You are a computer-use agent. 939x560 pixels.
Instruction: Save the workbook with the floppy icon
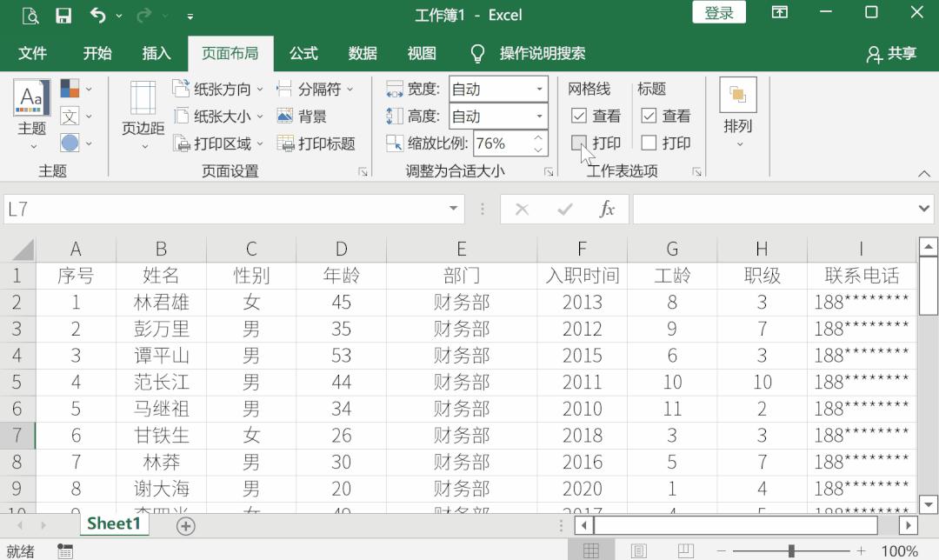(x=63, y=16)
